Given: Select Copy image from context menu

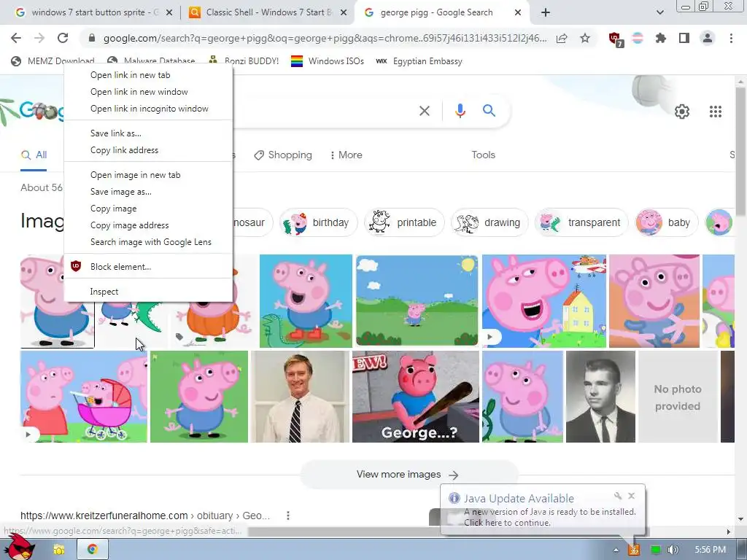Looking at the screenshot, I should [148, 209].
